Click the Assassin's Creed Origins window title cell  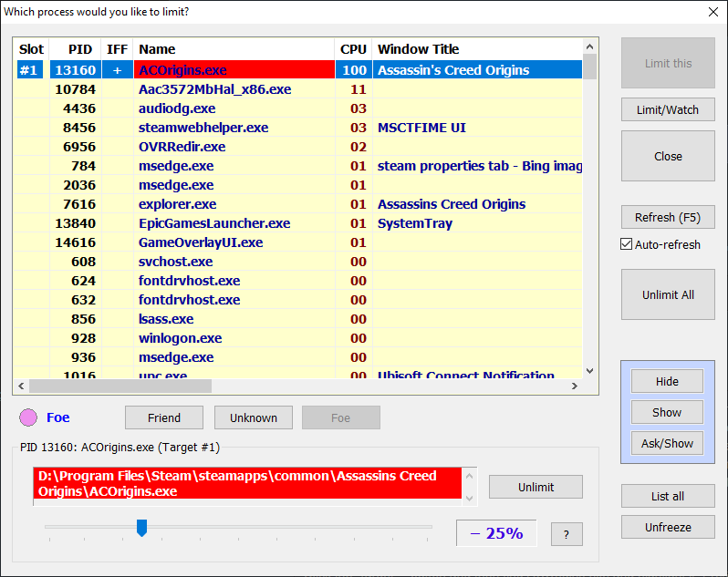[477, 69]
